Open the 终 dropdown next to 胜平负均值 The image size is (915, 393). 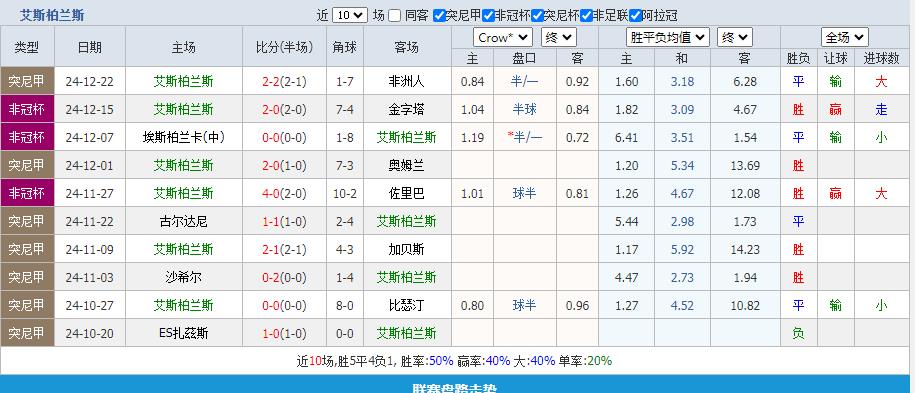[735, 37]
